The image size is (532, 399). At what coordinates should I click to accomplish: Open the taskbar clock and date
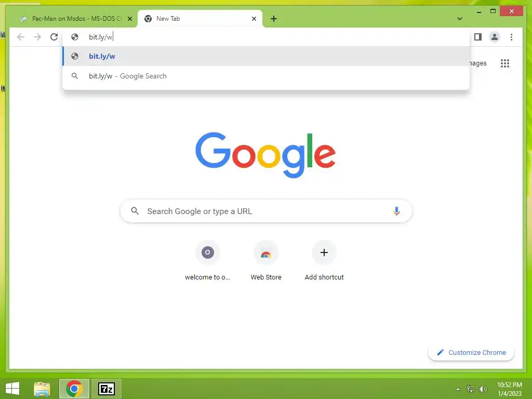pyautogui.click(x=510, y=389)
